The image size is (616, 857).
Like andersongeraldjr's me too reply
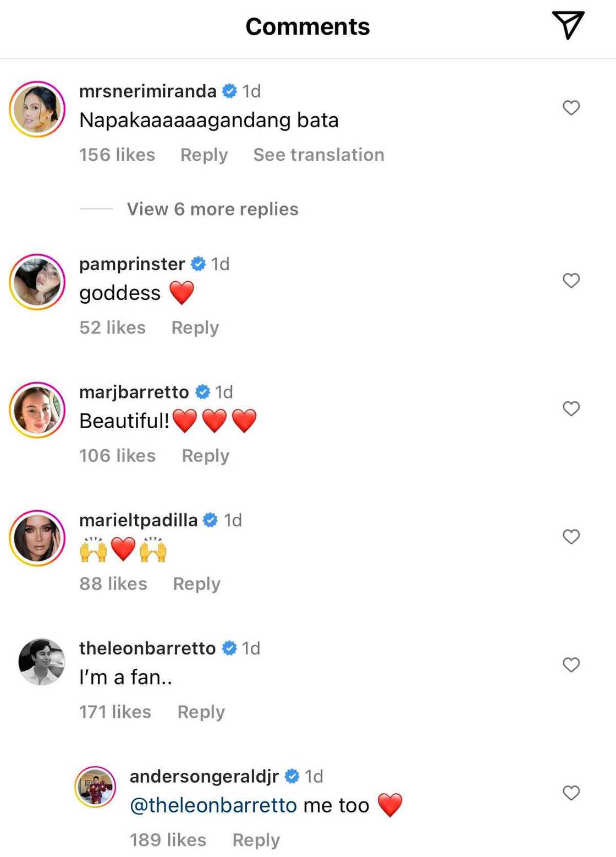point(571,793)
